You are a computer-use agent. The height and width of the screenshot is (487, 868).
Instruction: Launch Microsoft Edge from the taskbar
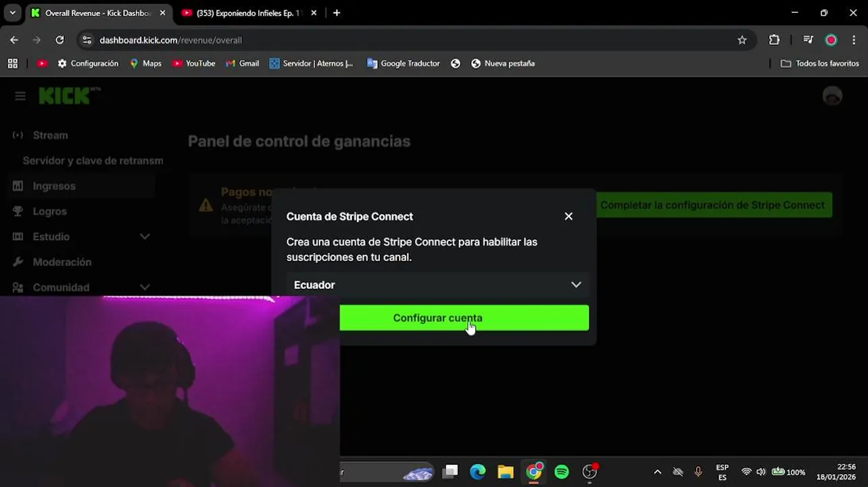[x=478, y=471]
